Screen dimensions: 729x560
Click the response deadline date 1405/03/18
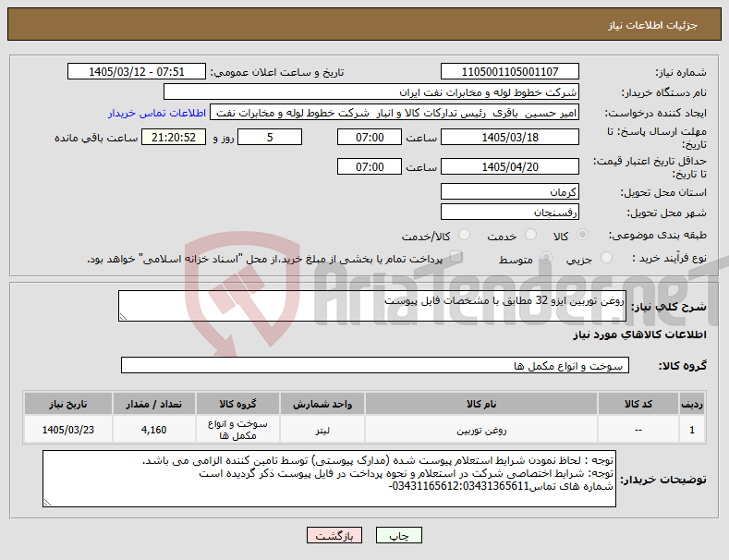pos(509,137)
